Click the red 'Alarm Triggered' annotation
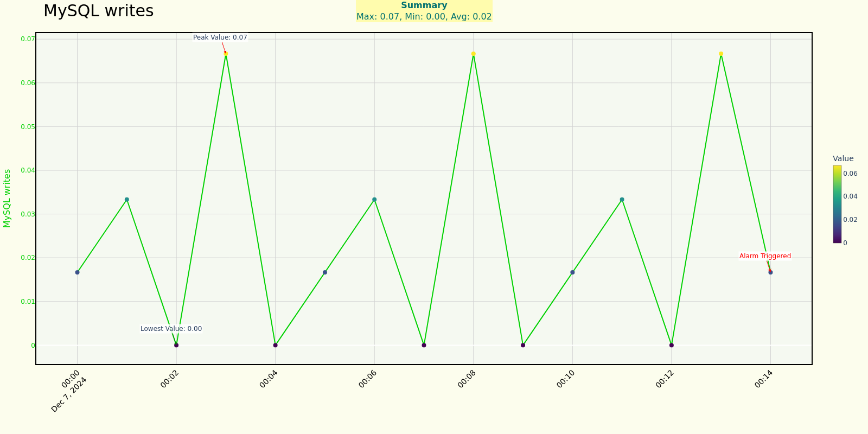 tap(765, 256)
